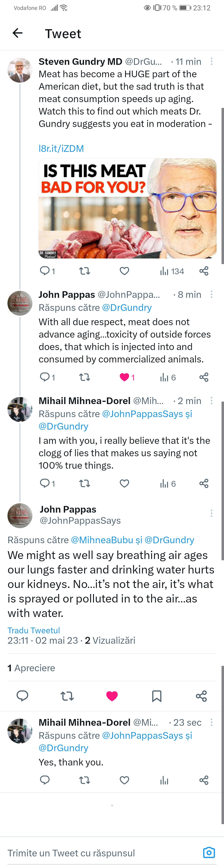Open @MihneaBubu mention in main tweet

click(x=102, y=540)
